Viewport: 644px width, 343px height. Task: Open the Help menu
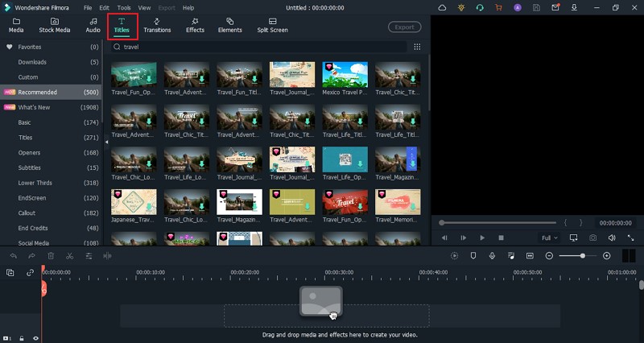point(188,8)
